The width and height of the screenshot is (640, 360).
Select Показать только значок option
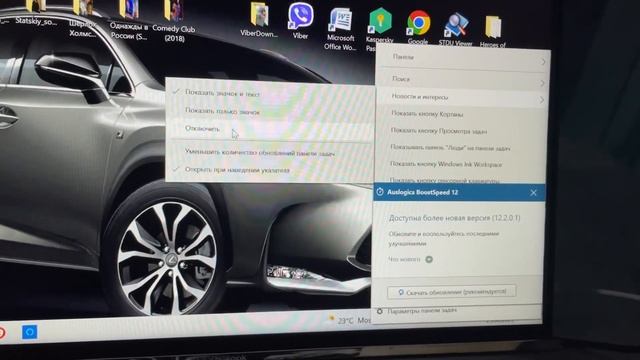coord(269,111)
